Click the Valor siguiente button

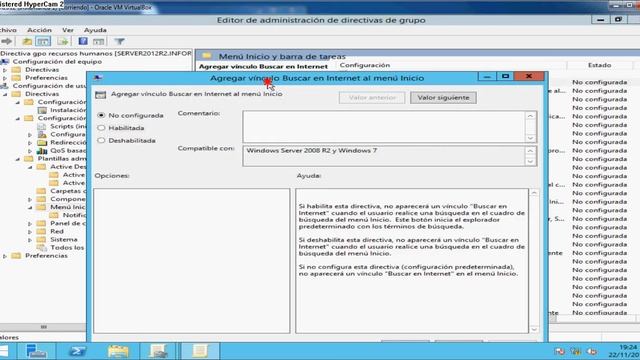point(443,98)
